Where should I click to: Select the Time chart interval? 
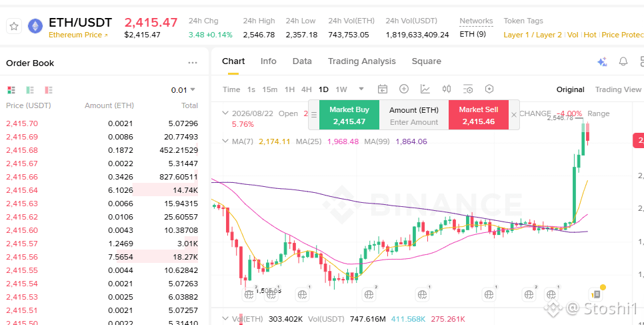(x=231, y=89)
